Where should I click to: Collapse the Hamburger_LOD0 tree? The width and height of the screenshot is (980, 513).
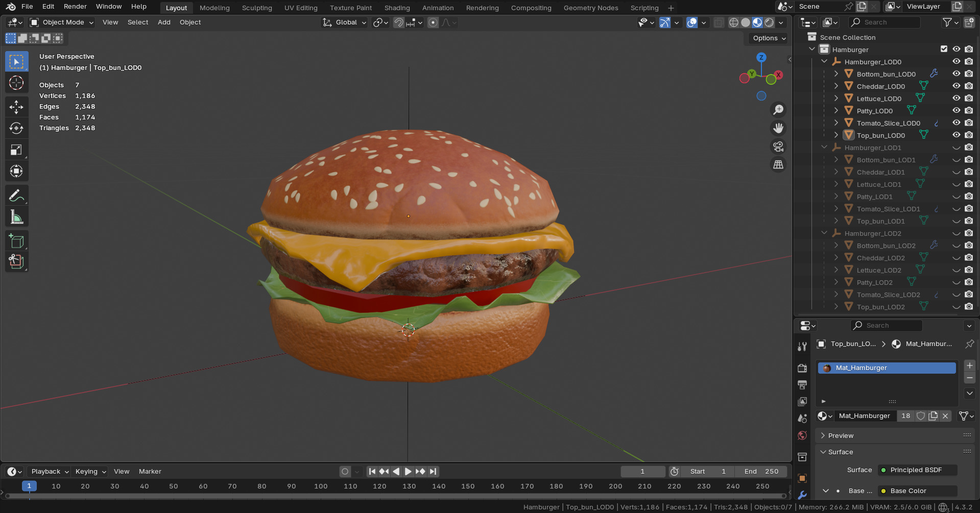(x=824, y=61)
